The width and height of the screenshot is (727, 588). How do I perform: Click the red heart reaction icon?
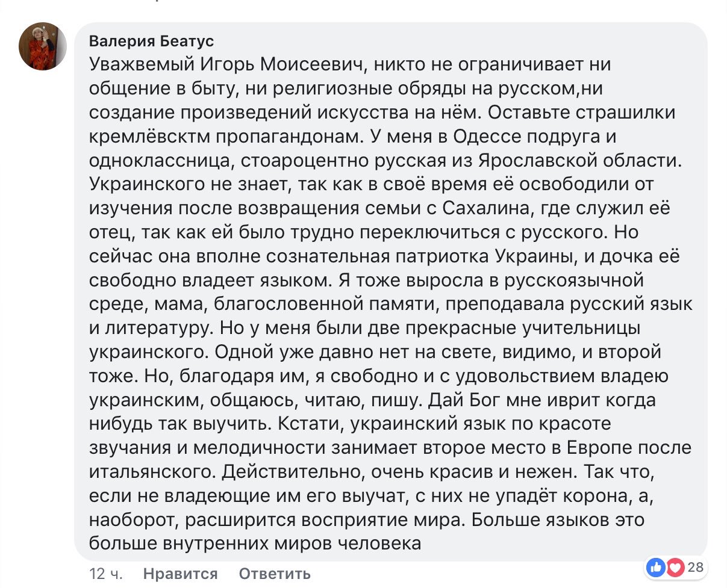[x=674, y=567]
